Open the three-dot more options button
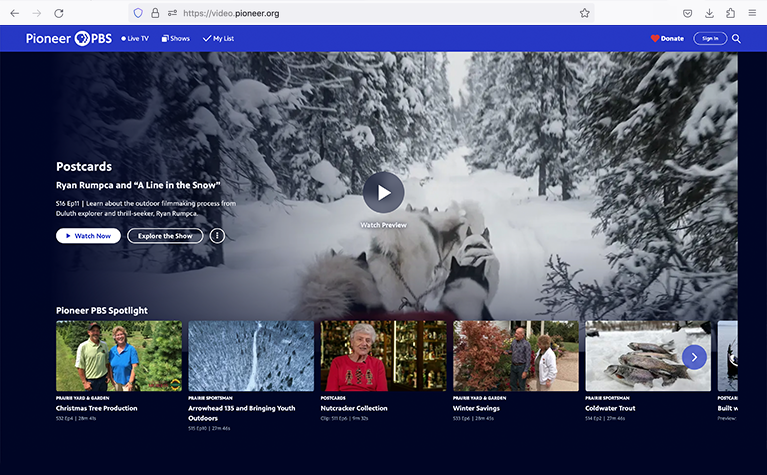 (x=217, y=236)
